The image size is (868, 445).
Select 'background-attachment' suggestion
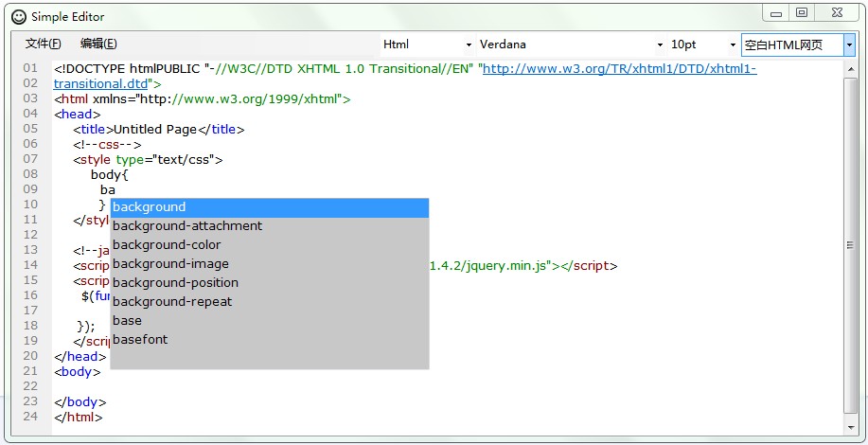(x=270, y=226)
